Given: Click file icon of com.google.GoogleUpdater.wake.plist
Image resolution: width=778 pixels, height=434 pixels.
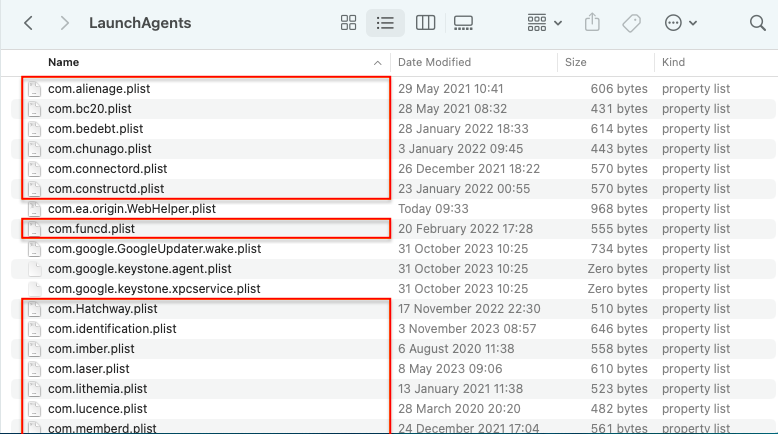Looking at the screenshot, I should (x=34, y=249).
